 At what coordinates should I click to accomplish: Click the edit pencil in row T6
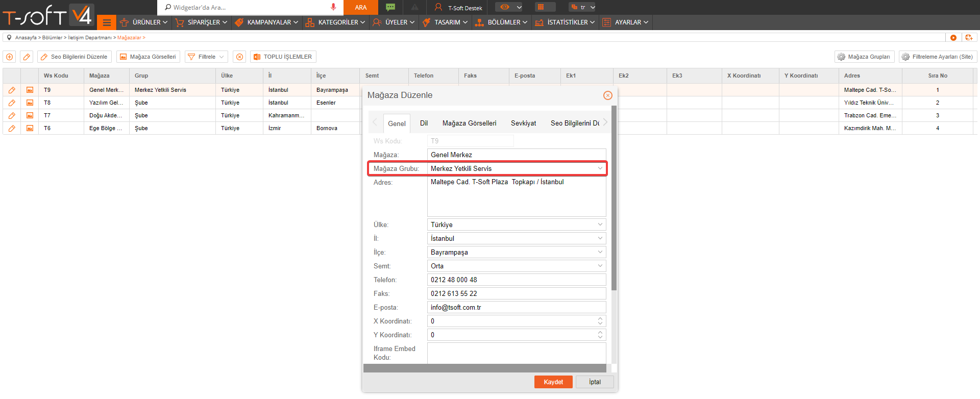[12, 128]
